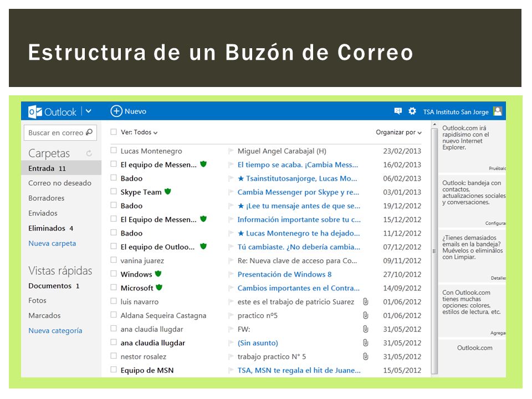Check the Windows message checkbox

[114, 273]
